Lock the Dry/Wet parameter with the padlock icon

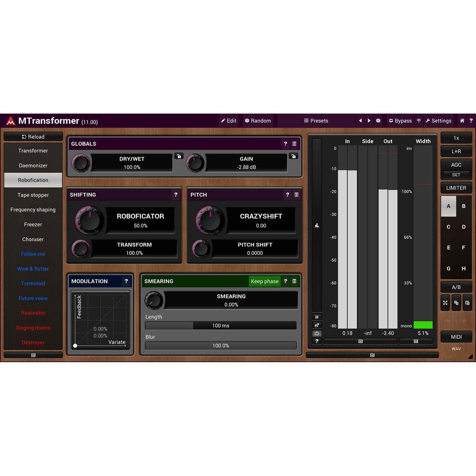(178, 156)
